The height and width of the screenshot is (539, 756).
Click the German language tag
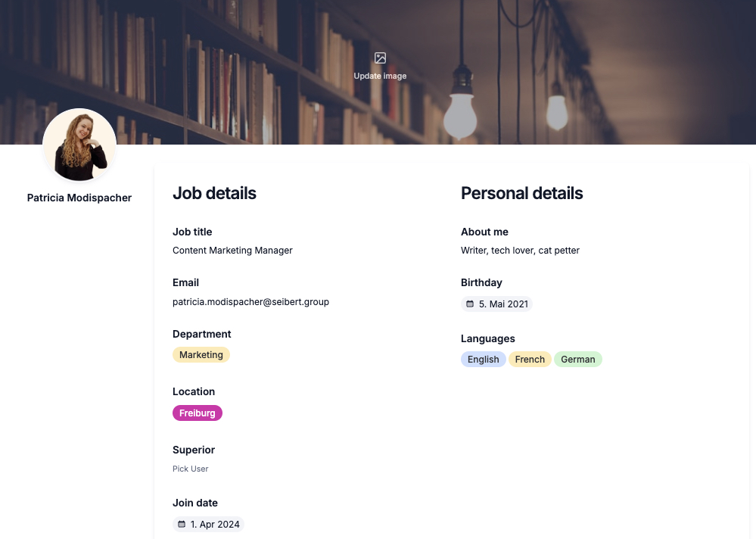(x=577, y=359)
